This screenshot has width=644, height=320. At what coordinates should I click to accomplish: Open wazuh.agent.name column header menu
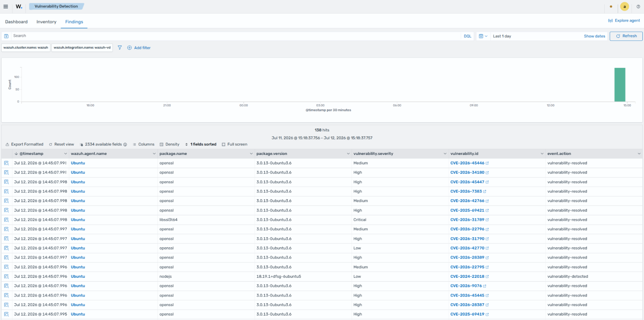point(154,154)
